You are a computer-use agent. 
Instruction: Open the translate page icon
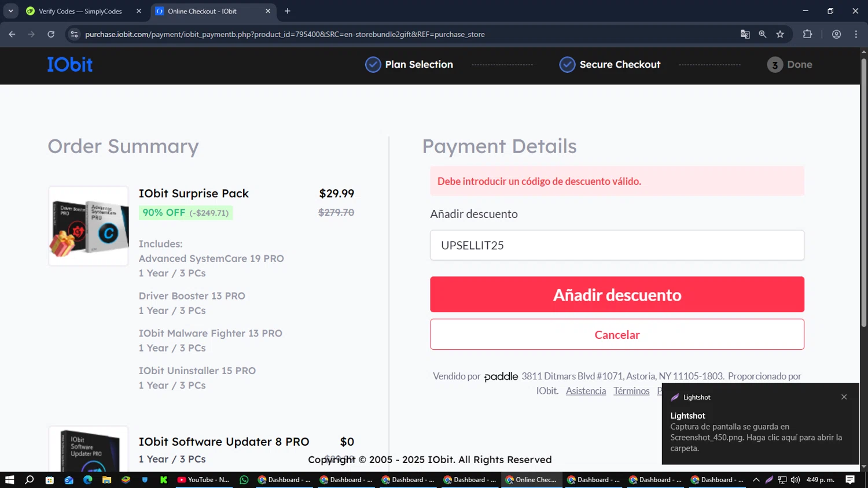[745, 34]
